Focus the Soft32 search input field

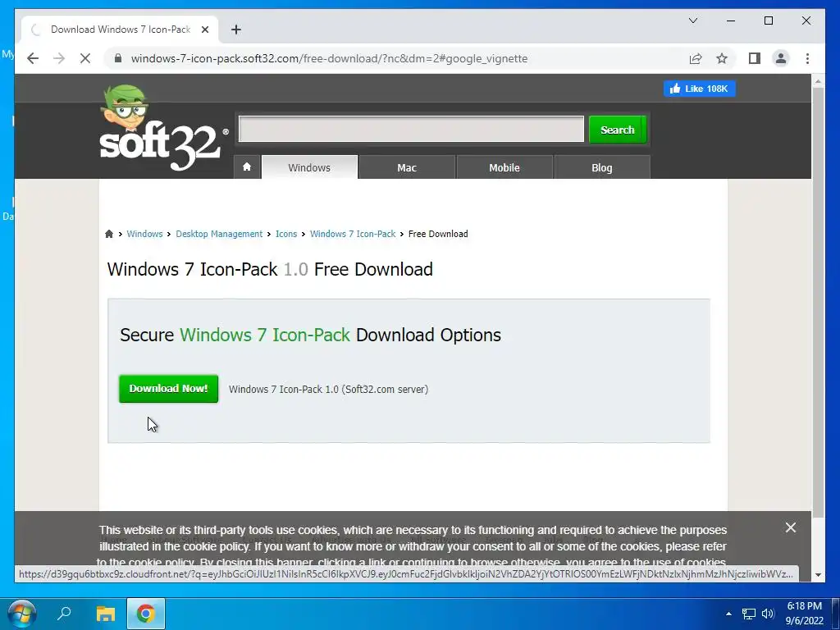click(411, 129)
